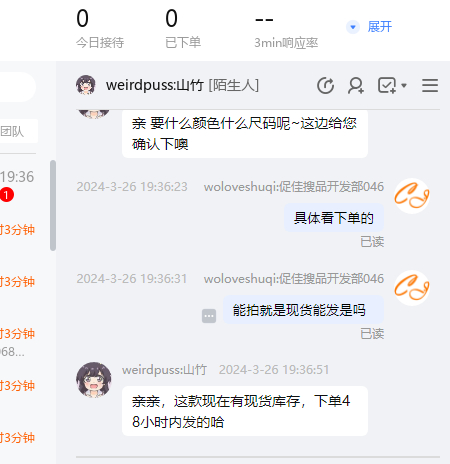Click the 已下单 statistic
The width and height of the screenshot is (450, 464).
[x=183, y=29]
